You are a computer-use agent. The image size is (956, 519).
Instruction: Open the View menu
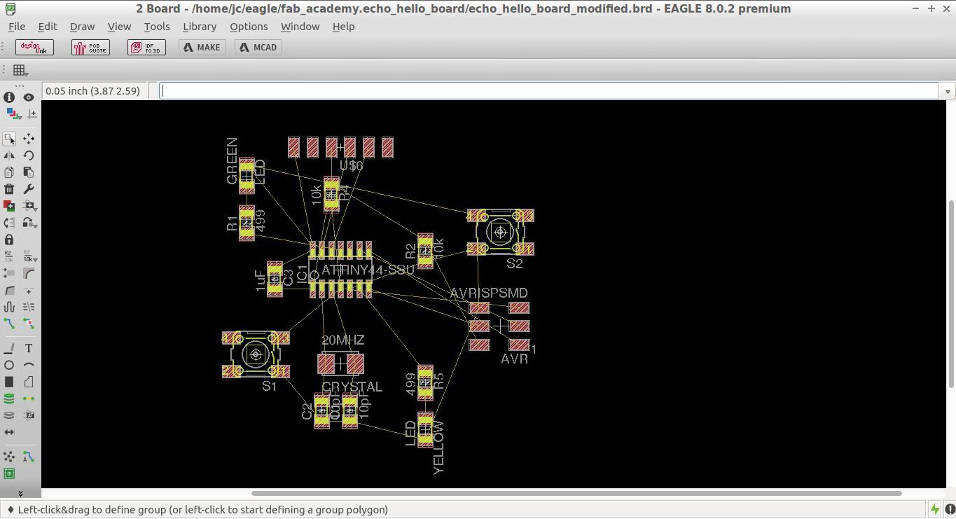[119, 27]
